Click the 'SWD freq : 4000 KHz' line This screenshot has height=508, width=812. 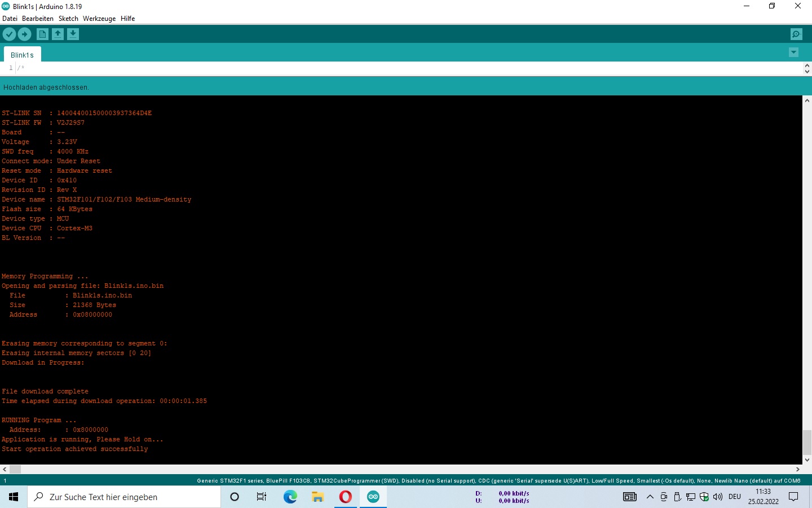click(45, 151)
